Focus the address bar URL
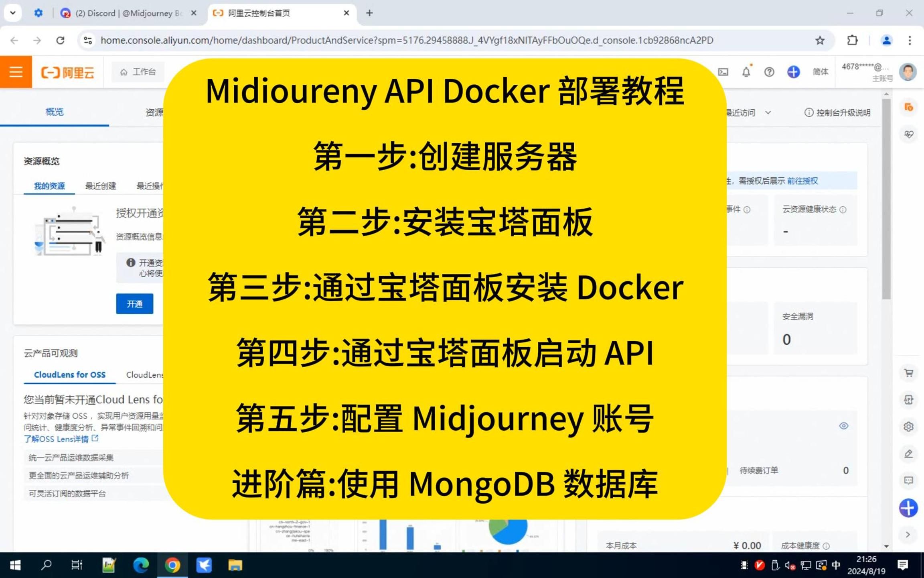The width and height of the screenshot is (924, 578). click(407, 40)
